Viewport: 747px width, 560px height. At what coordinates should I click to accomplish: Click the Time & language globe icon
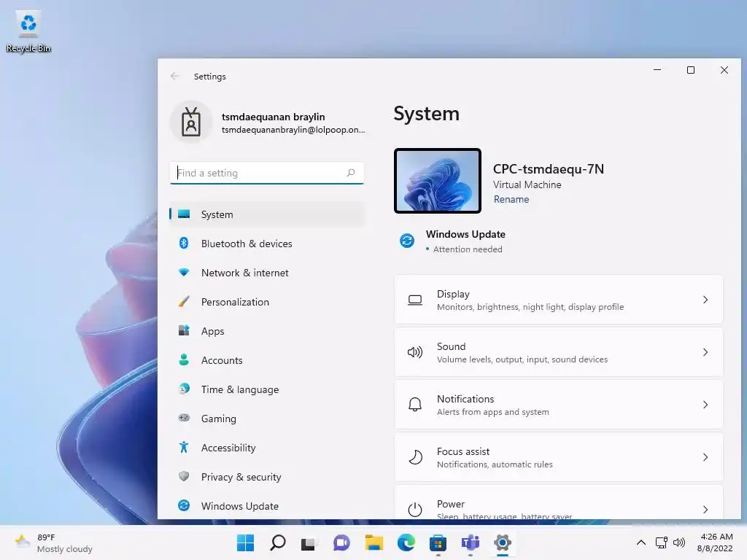click(x=184, y=389)
